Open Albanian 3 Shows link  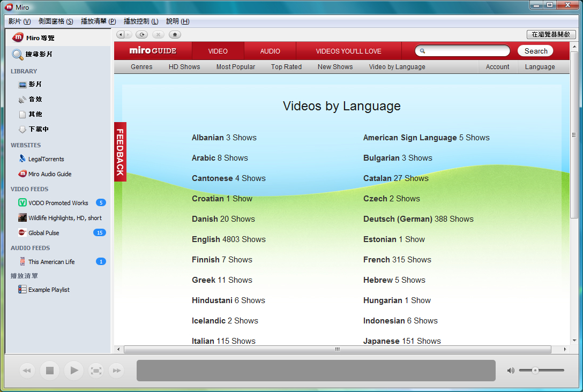point(224,138)
